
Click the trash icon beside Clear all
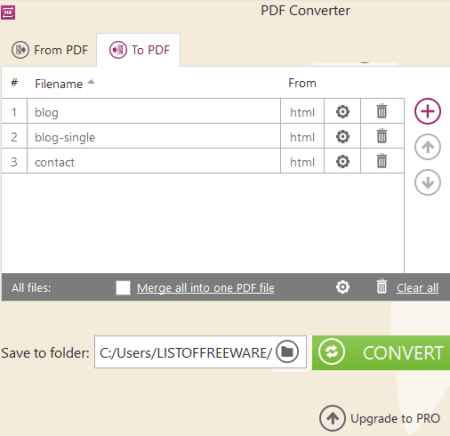(x=382, y=286)
